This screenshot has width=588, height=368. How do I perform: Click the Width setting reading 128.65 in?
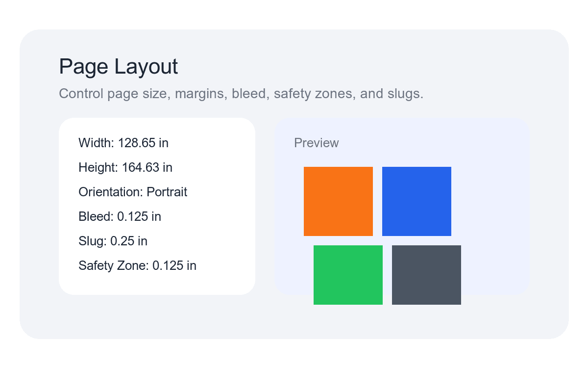(x=123, y=143)
